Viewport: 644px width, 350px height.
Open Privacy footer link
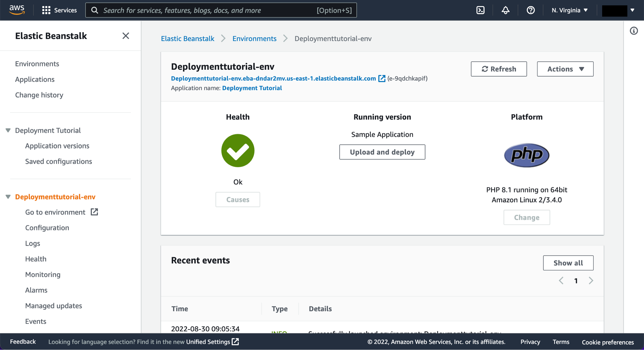click(530, 342)
